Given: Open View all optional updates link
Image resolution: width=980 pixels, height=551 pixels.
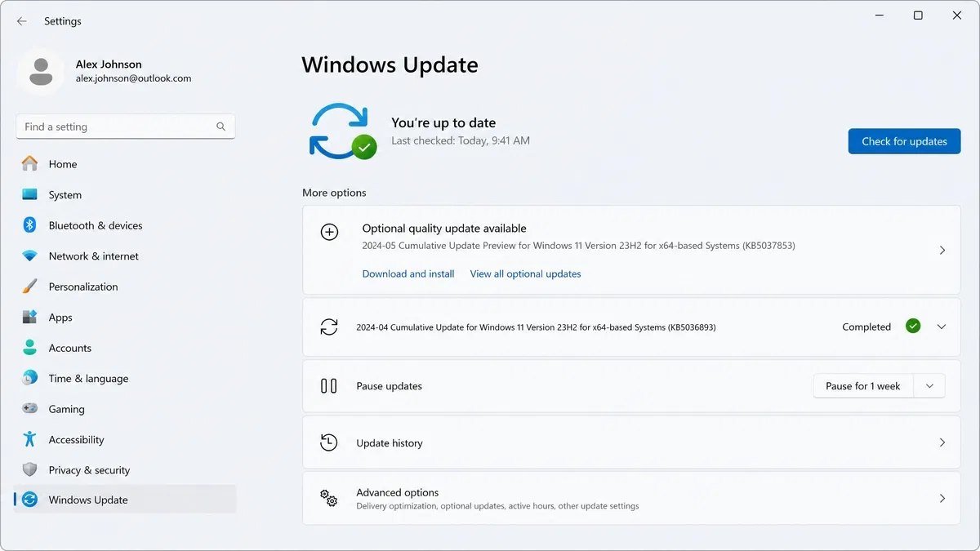Looking at the screenshot, I should click(x=525, y=273).
